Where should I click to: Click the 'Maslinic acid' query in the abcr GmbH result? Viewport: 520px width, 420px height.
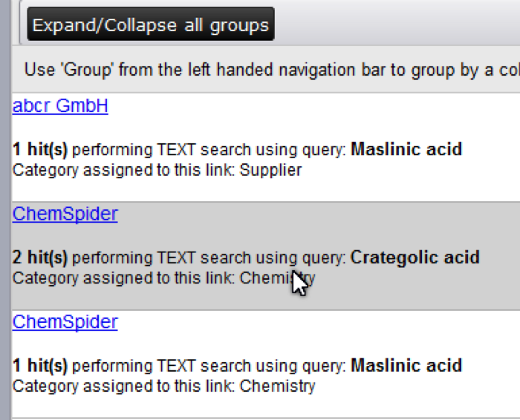point(406,150)
